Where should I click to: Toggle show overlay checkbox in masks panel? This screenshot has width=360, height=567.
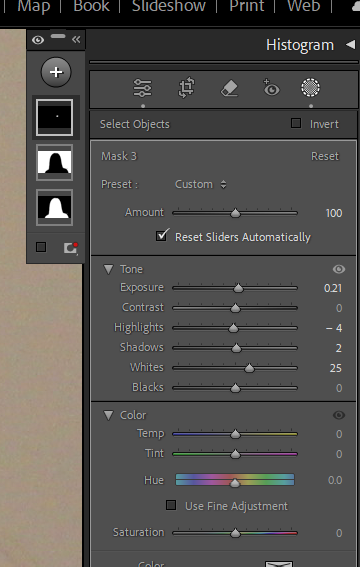tap(41, 247)
